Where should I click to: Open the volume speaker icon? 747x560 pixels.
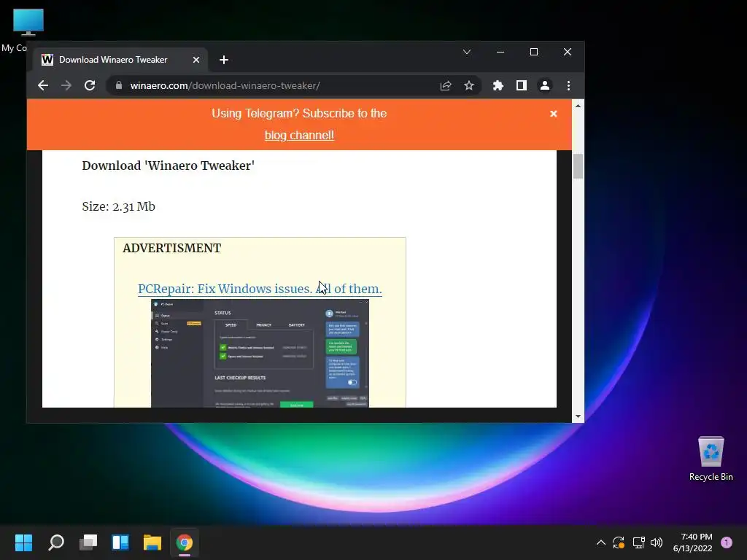[x=657, y=542]
